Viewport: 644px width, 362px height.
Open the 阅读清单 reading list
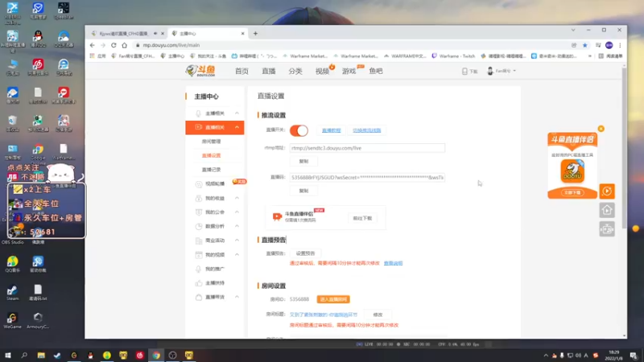611,56
